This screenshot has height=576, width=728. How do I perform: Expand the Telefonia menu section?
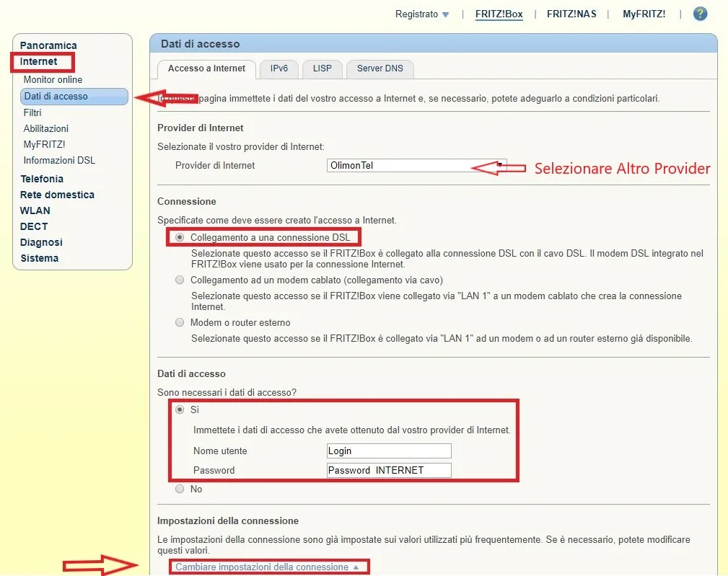pos(42,179)
